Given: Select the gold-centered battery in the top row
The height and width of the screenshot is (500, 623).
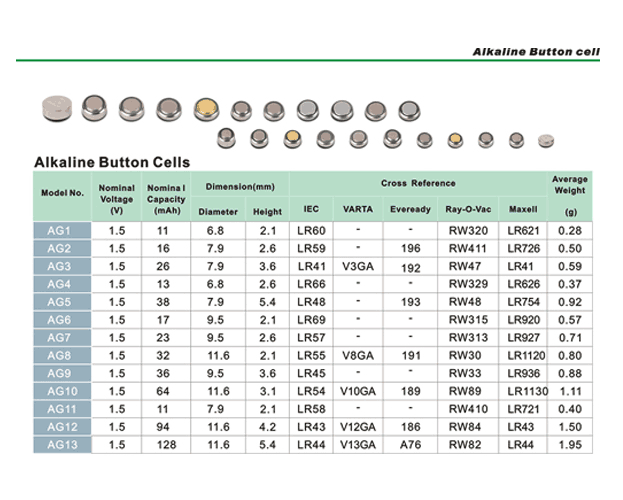Looking at the screenshot, I should tap(205, 108).
